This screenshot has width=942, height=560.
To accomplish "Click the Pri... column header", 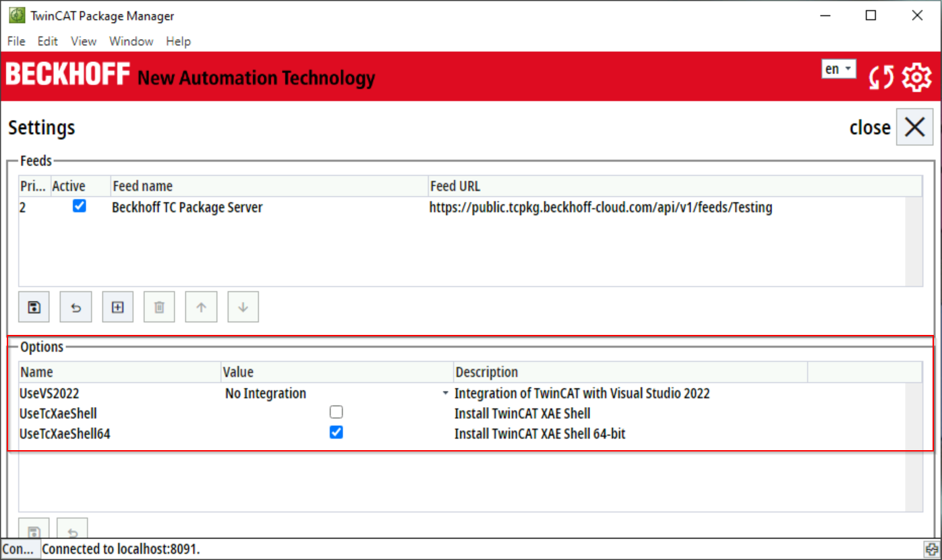I will tap(34, 186).
